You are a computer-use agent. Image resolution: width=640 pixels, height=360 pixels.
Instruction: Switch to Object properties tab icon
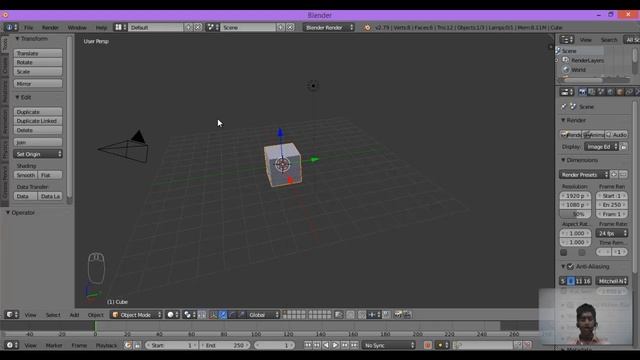pos(620,92)
